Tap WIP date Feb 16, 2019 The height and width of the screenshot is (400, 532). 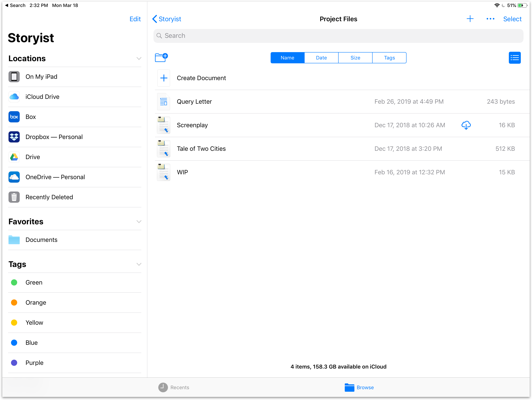click(x=410, y=172)
